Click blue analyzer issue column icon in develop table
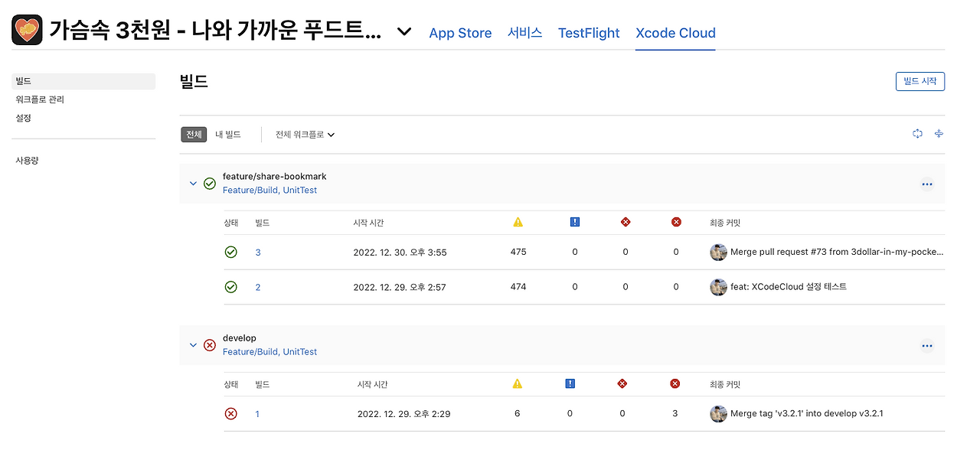Image resolution: width=980 pixels, height=476 pixels. [x=570, y=383]
